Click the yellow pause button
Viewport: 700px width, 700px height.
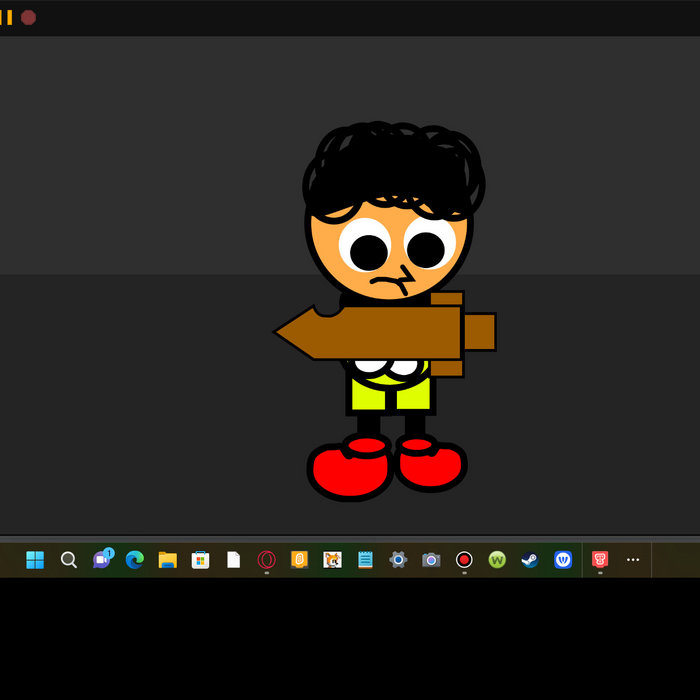(x=6, y=17)
